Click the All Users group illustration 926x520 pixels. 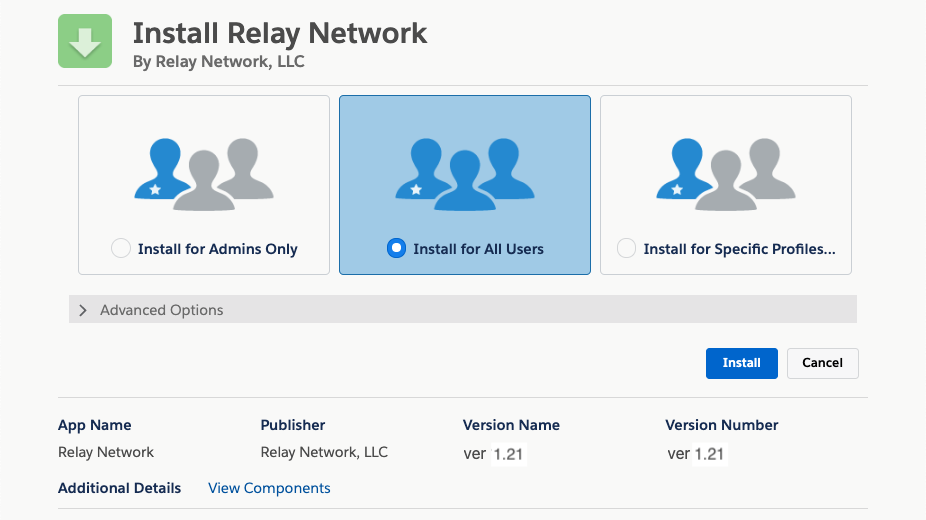[465, 174]
